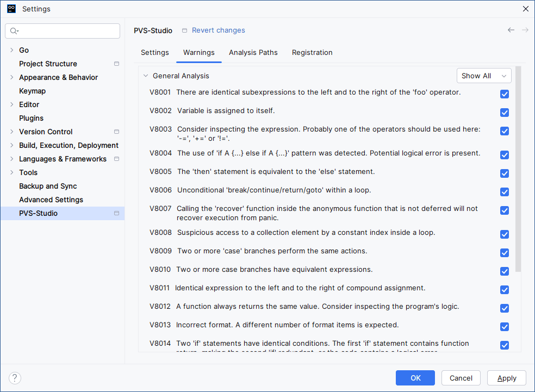
Task: Click the help question mark icon
Action: [15, 378]
